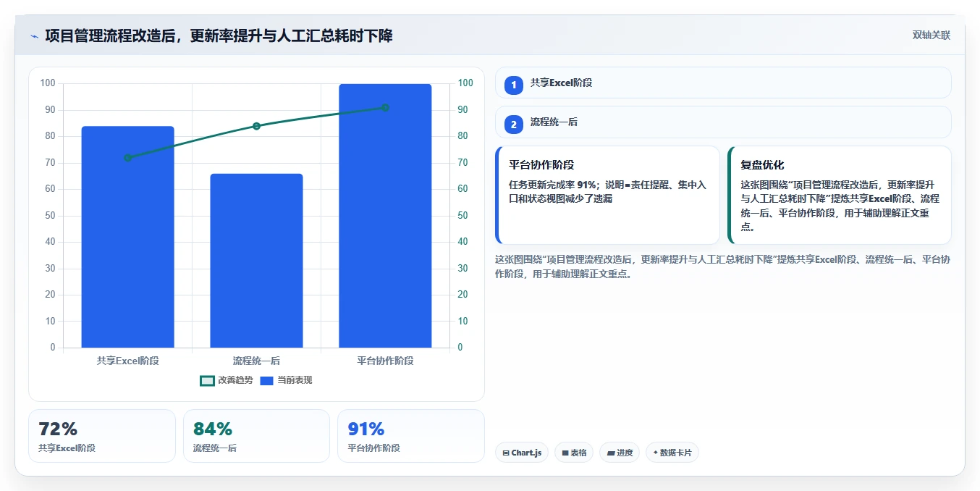Click the number 1 step badge

click(x=514, y=85)
